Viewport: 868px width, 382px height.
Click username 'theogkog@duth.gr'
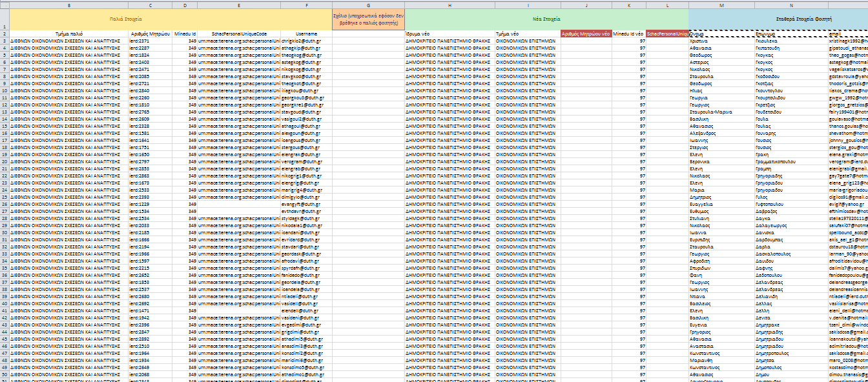[x=307, y=55]
